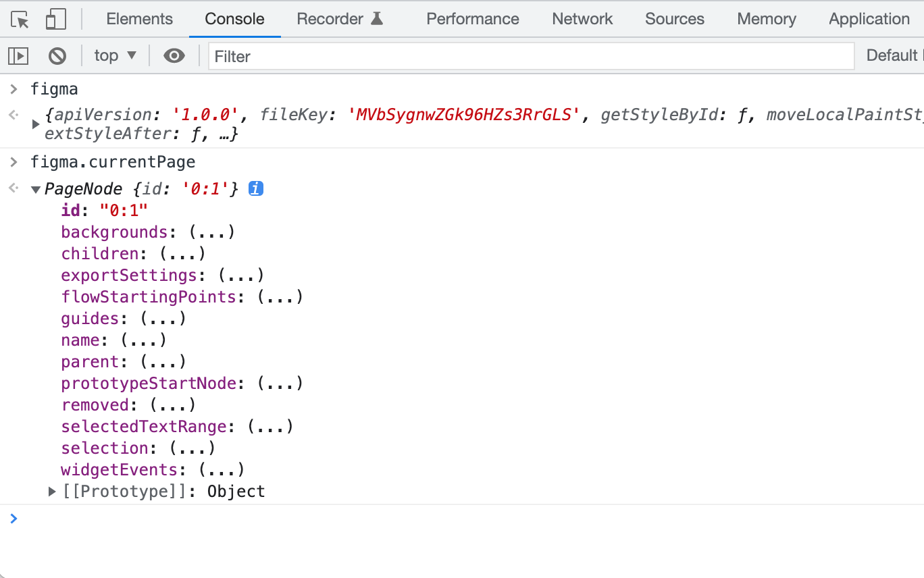924x578 pixels.
Task: Click the figma.currentPage command entry
Action: pos(113,163)
